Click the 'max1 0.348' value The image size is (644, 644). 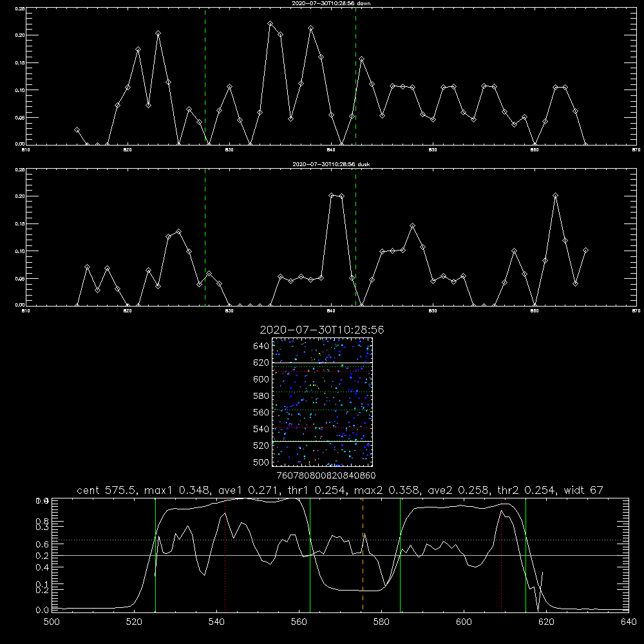176,490
